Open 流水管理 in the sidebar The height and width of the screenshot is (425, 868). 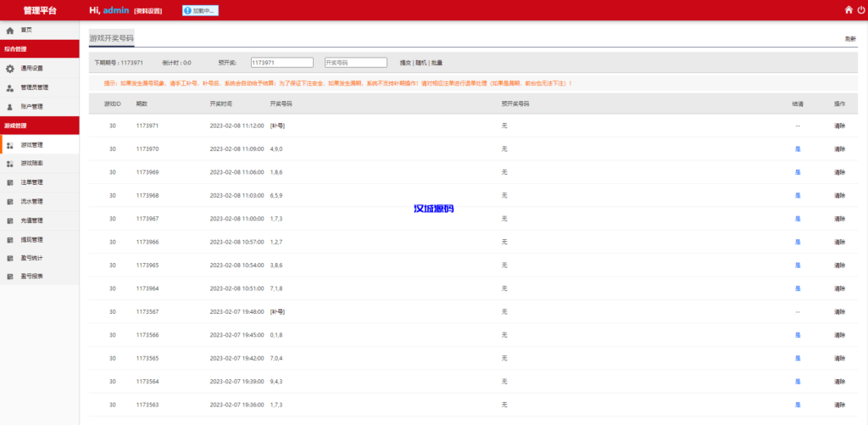tap(31, 202)
